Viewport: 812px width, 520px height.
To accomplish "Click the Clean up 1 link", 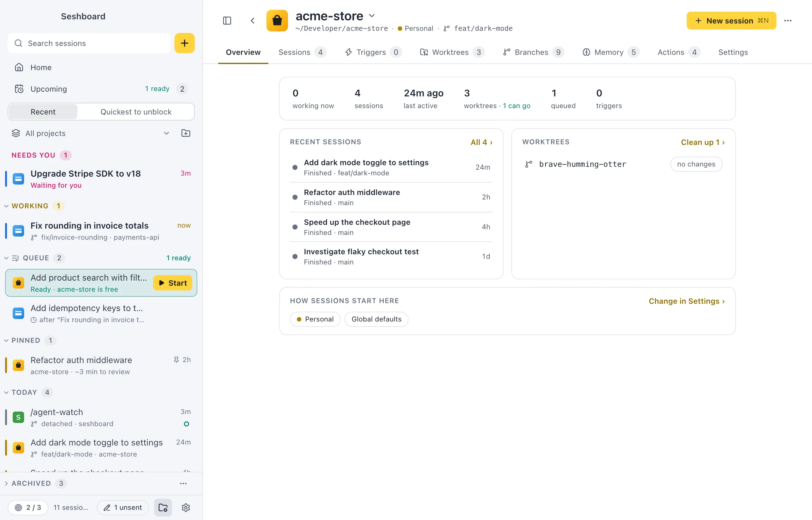I will [x=703, y=142].
